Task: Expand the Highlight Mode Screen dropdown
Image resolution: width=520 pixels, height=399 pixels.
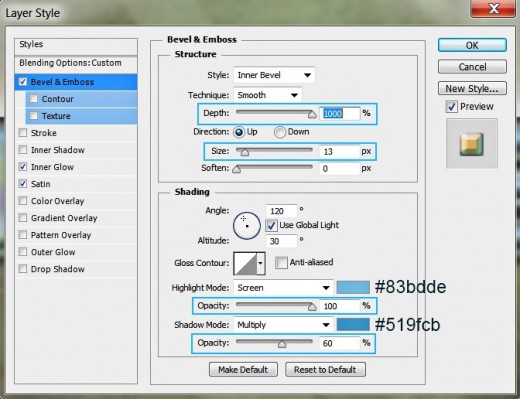Action: 284,288
